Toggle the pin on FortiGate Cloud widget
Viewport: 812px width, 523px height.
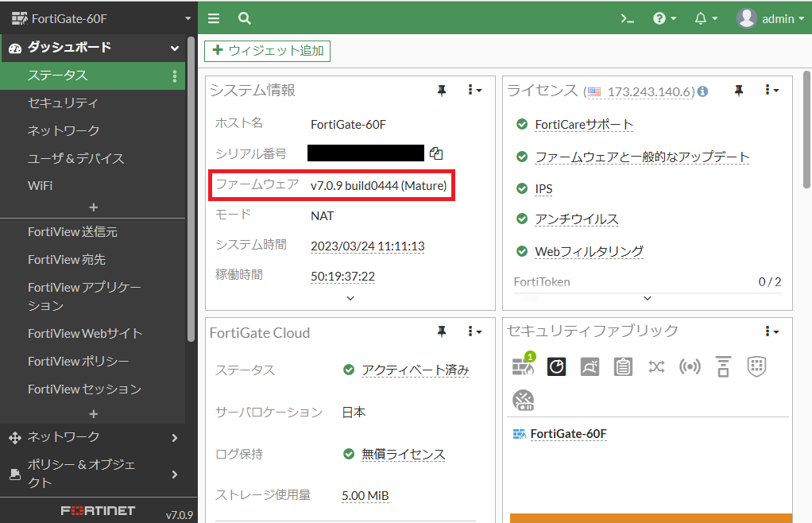[443, 332]
